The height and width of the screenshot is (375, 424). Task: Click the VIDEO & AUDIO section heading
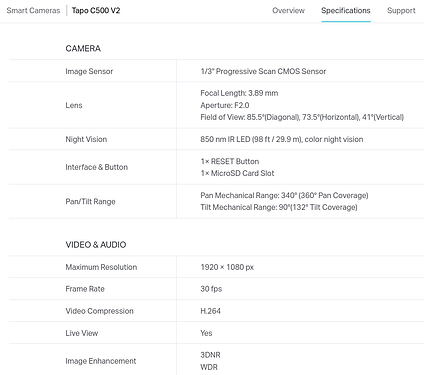[x=96, y=245]
